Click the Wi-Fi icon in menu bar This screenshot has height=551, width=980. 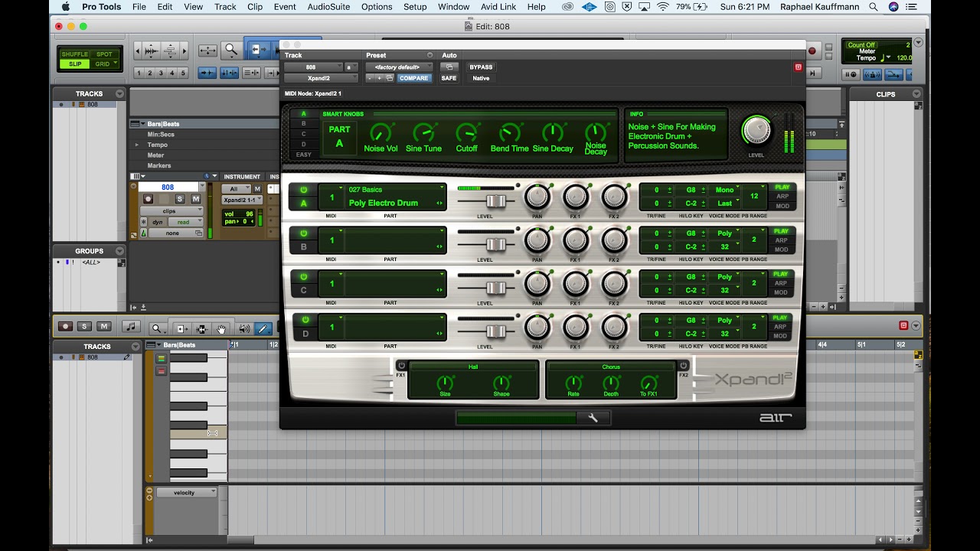point(662,7)
